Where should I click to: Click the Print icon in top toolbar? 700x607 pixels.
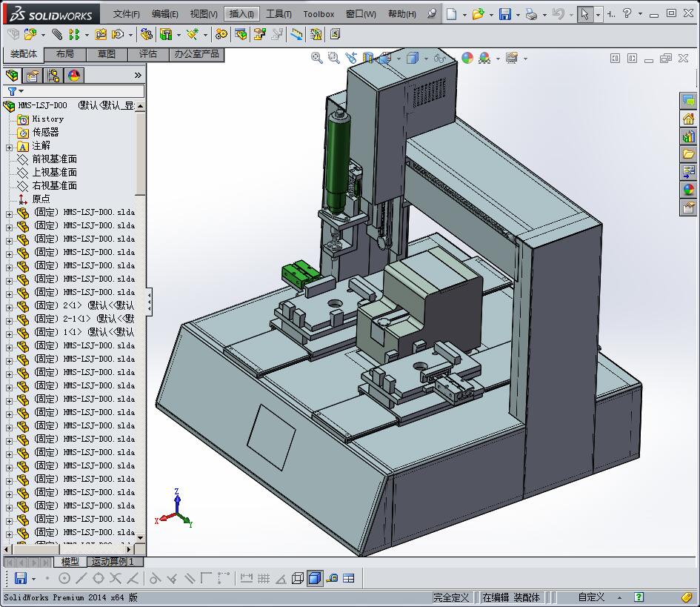pyautogui.click(x=530, y=14)
